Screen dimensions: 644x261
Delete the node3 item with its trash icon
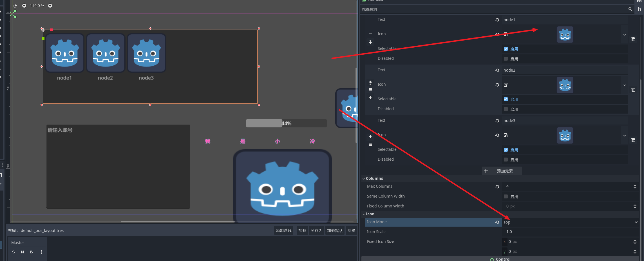click(x=633, y=140)
